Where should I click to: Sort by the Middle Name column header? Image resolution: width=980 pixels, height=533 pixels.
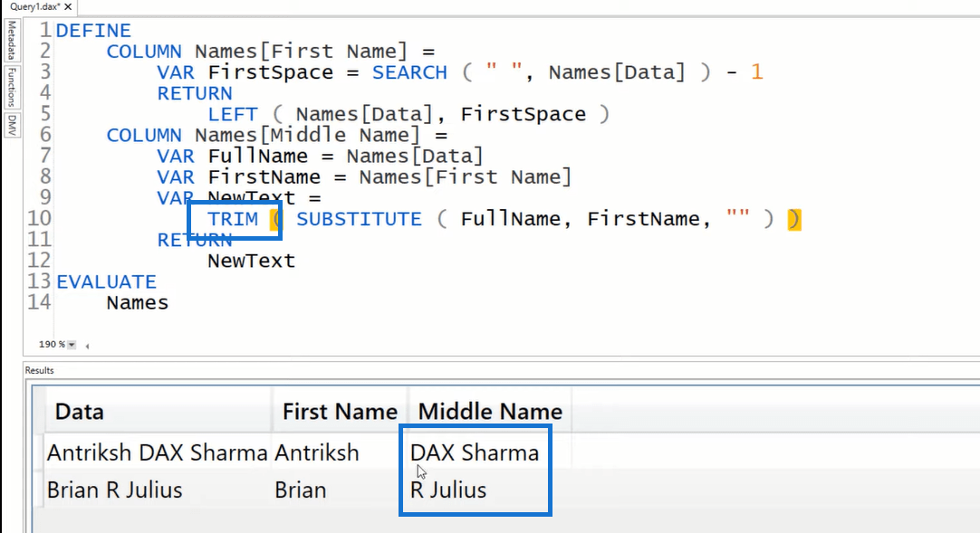click(x=489, y=412)
